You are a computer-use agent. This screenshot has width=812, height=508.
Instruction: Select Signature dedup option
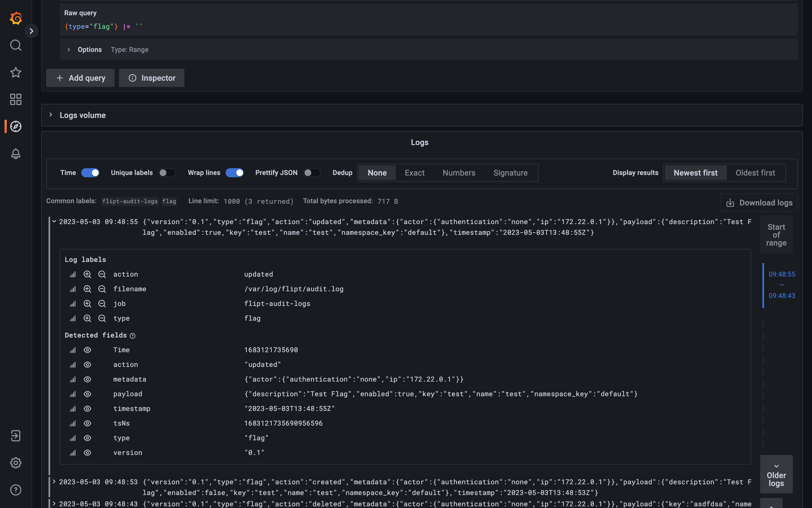[x=510, y=173]
